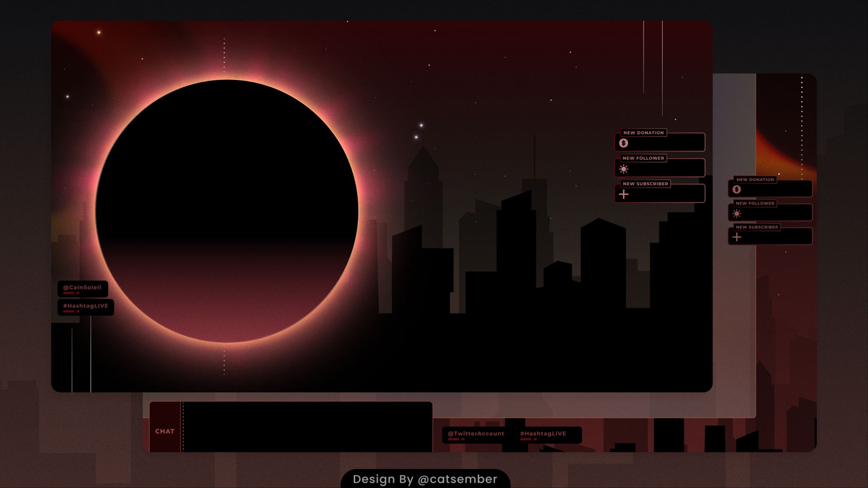Image resolution: width=868 pixels, height=488 pixels.
Task: Select the NEW FOLLOWER label in the smaller right panel
Action: (755, 203)
